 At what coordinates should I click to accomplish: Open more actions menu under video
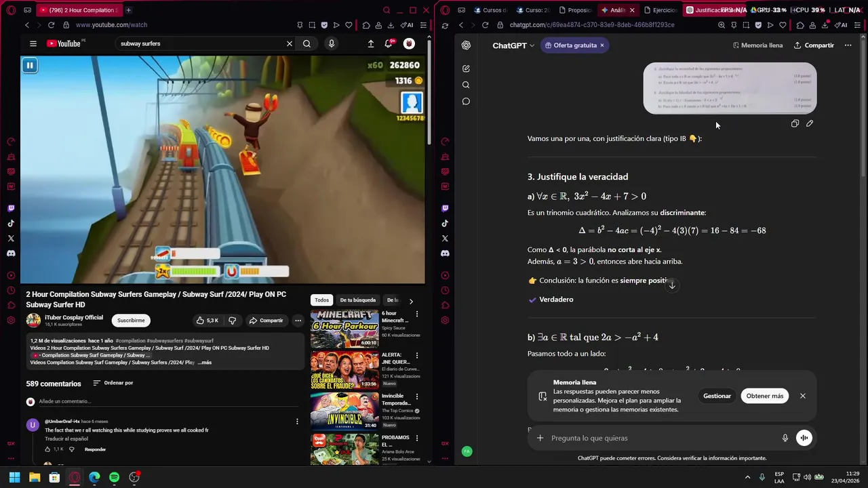[298, 321]
